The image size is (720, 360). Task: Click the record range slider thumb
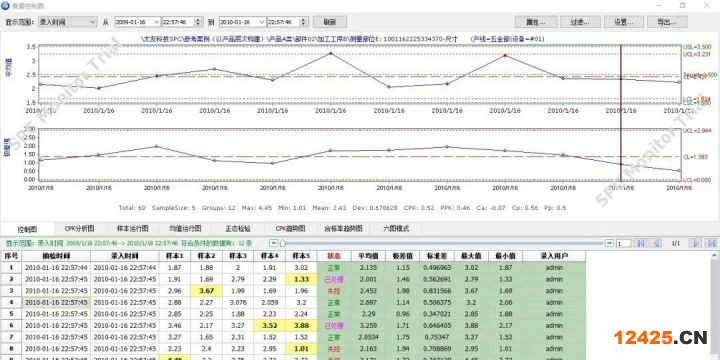(x=282, y=243)
